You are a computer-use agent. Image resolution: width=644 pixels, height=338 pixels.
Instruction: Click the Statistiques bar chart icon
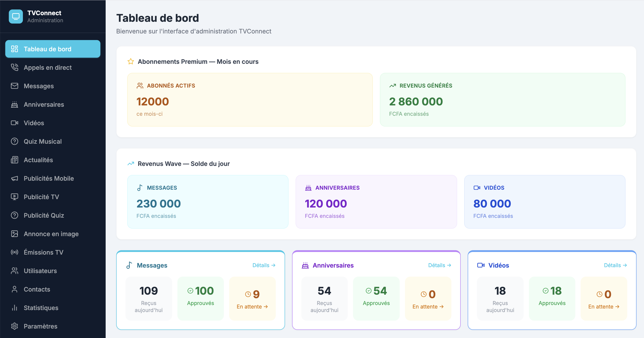(15, 308)
